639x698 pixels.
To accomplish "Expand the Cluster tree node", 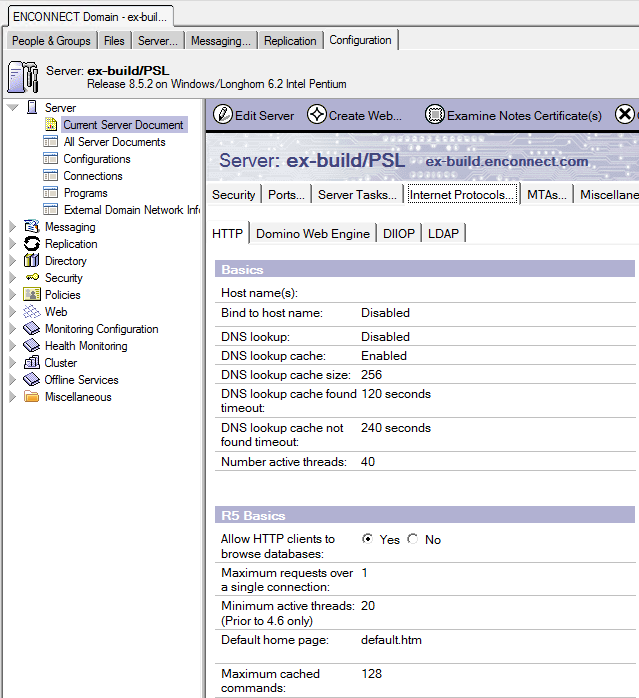I will point(12,362).
